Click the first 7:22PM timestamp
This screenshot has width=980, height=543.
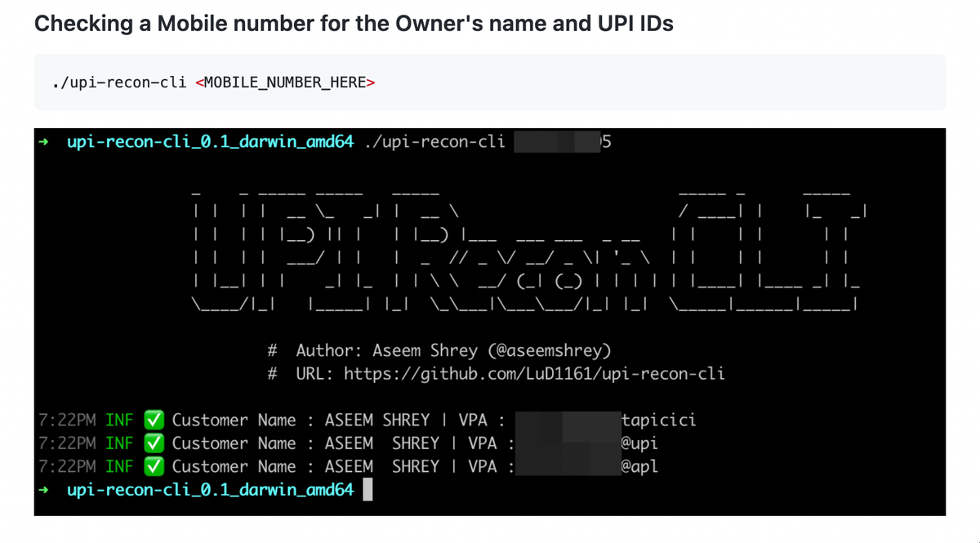pyautogui.click(x=68, y=421)
